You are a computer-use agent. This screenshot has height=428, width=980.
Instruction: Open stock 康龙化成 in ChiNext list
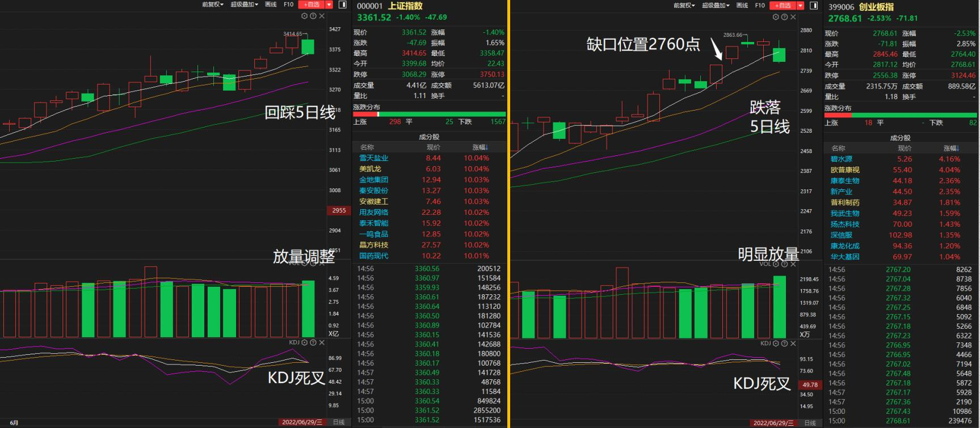[845, 246]
